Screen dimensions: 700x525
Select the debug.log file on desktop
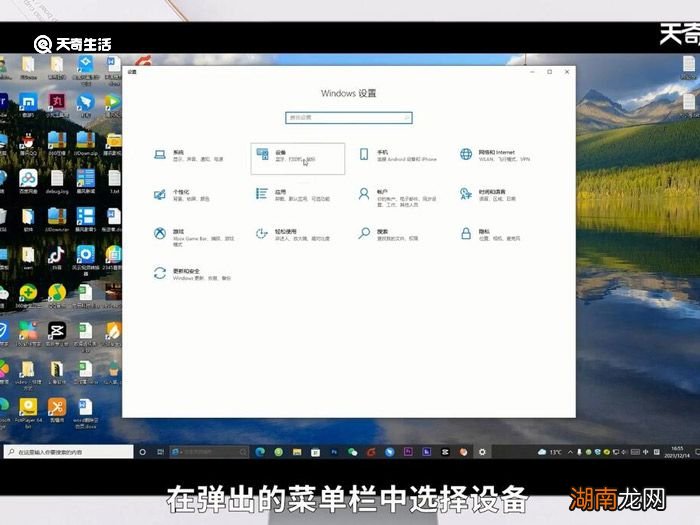point(57,182)
